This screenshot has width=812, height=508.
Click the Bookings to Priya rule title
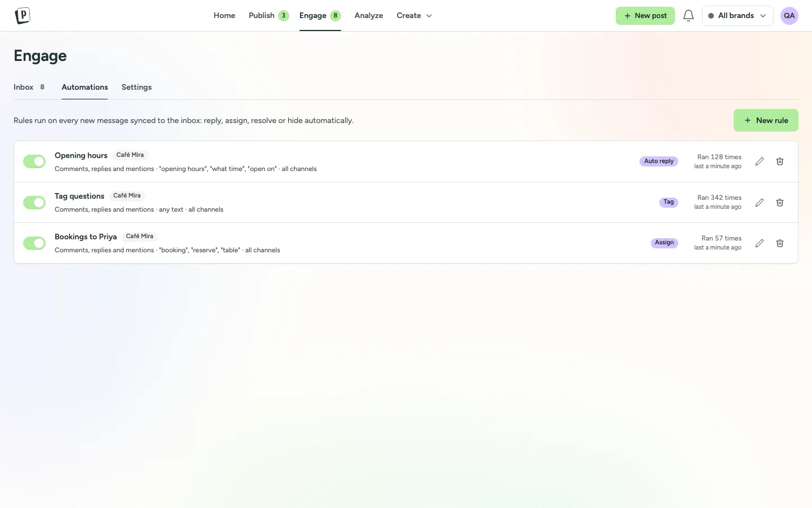86,237
